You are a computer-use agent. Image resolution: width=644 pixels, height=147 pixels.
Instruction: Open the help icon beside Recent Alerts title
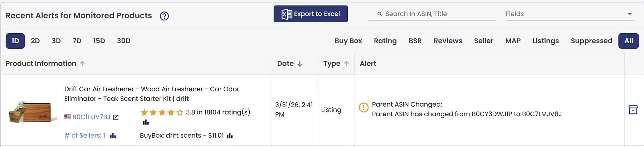[164, 16]
